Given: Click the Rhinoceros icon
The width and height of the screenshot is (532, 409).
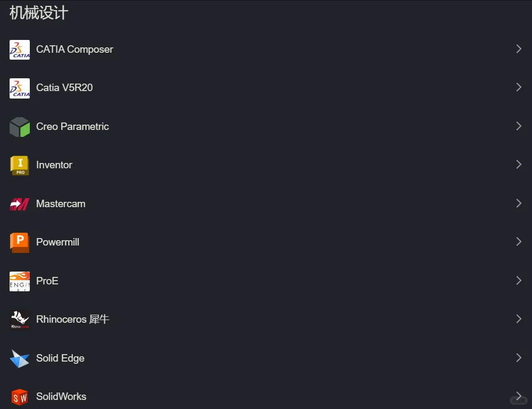Looking at the screenshot, I should (20, 320).
